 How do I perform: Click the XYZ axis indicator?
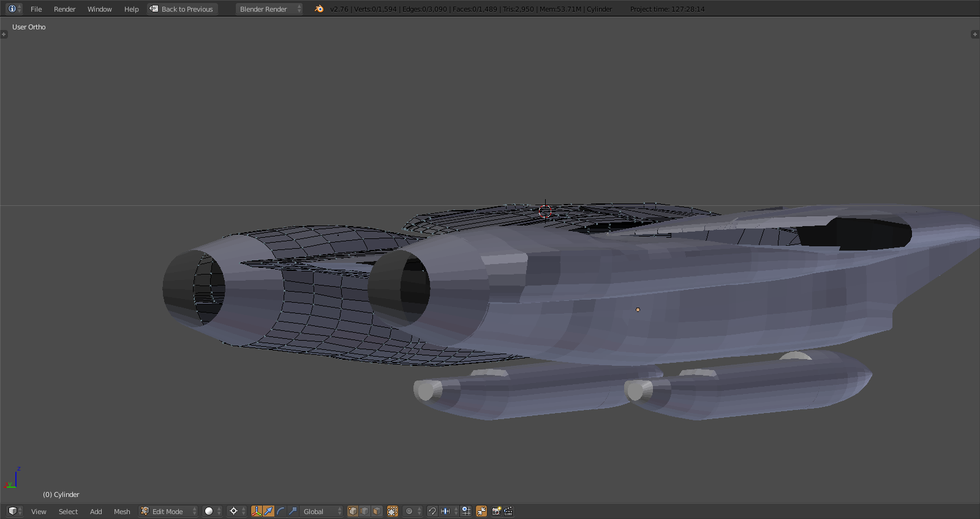coord(12,478)
